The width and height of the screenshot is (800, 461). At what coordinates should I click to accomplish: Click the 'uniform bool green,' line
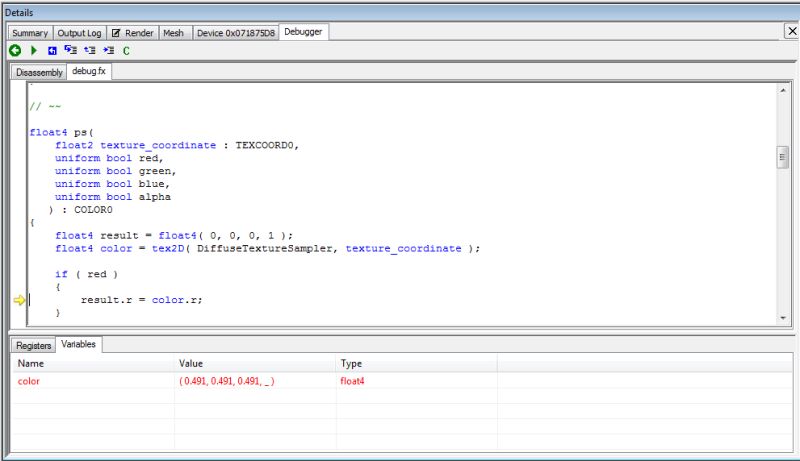pyautogui.click(x=115, y=171)
